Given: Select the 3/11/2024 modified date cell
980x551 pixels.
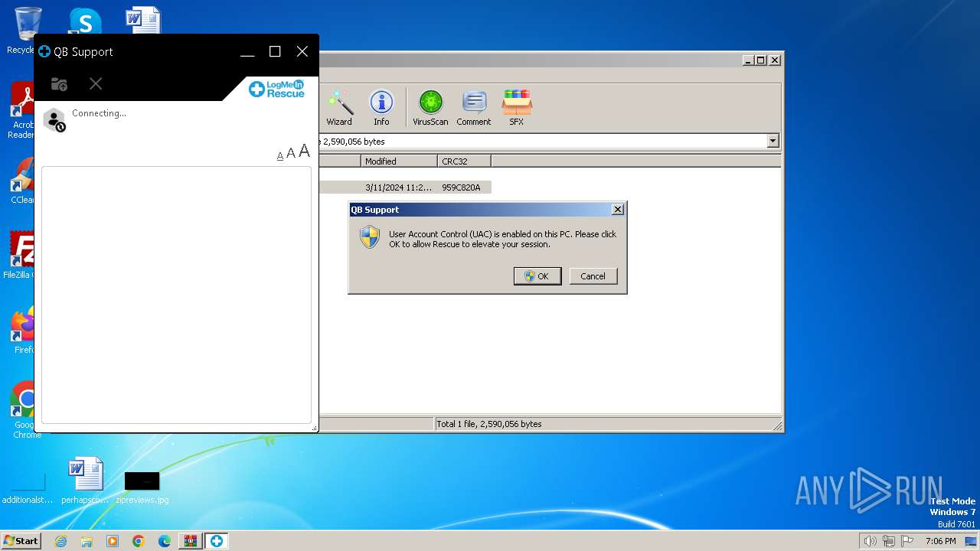Looking at the screenshot, I should (398, 187).
